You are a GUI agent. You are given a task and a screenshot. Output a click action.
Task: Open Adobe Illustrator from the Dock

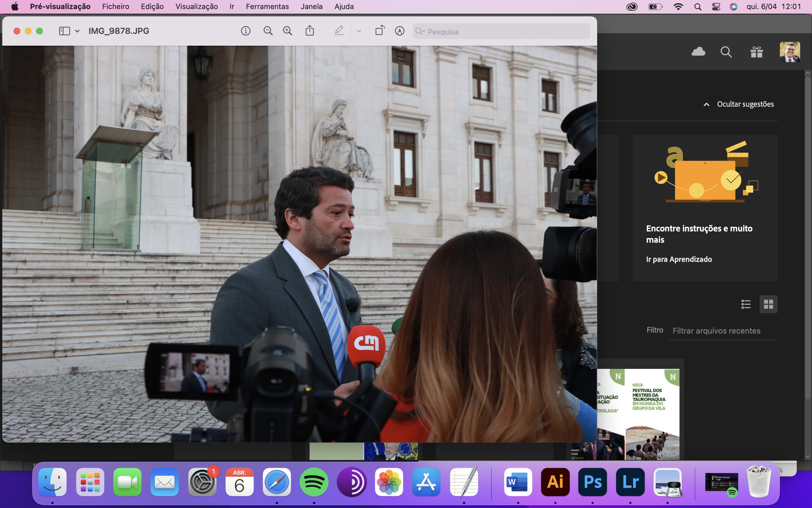555,482
